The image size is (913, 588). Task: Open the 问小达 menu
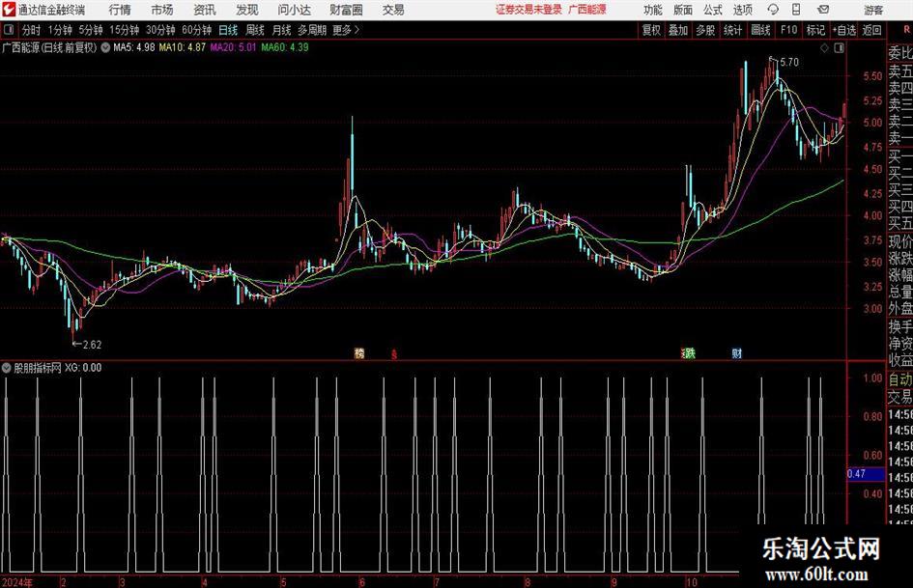pyautogui.click(x=294, y=10)
